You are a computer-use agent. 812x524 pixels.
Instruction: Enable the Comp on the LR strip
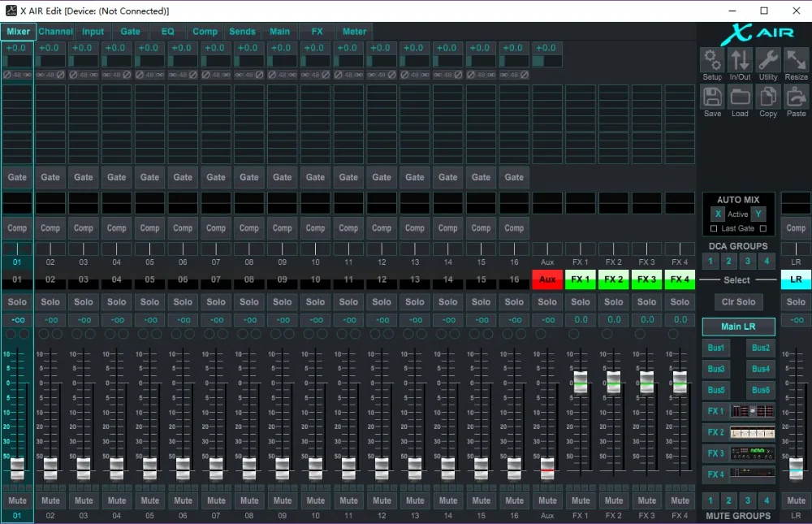(796, 228)
